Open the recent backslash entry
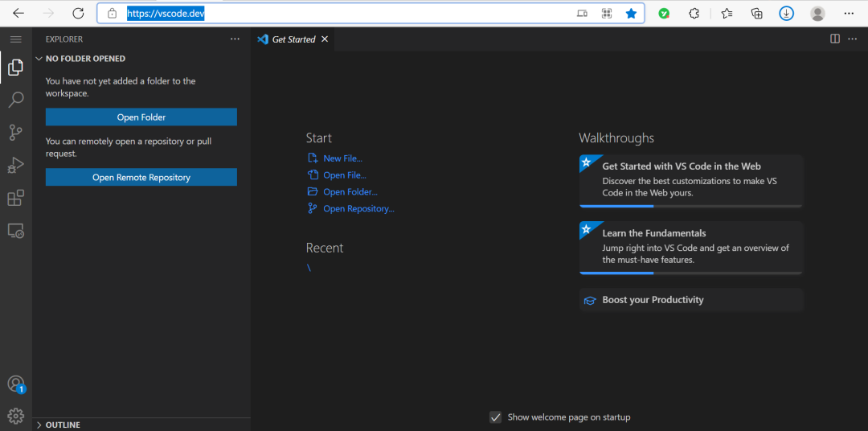 (309, 268)
